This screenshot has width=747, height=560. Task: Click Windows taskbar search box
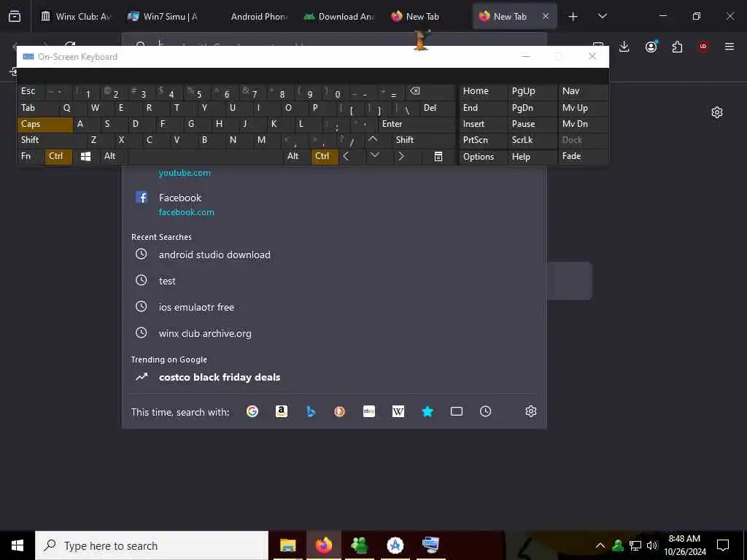pos(152,545)
